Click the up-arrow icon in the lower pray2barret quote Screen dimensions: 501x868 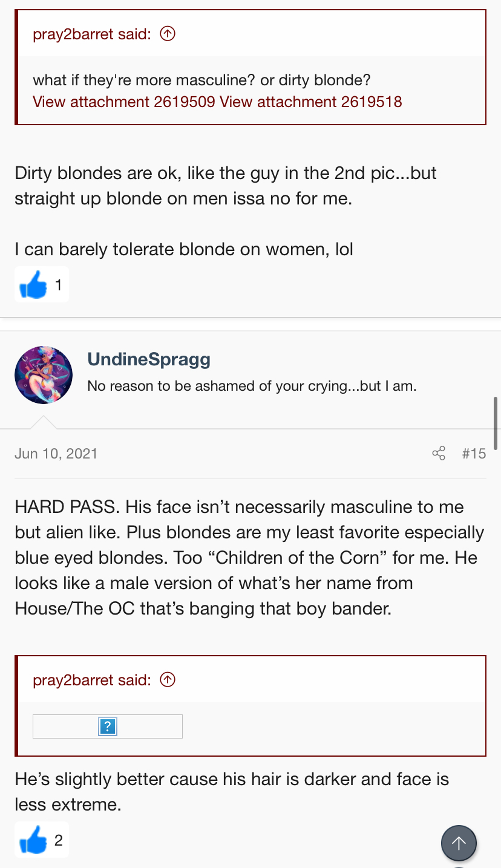[168, 679]
